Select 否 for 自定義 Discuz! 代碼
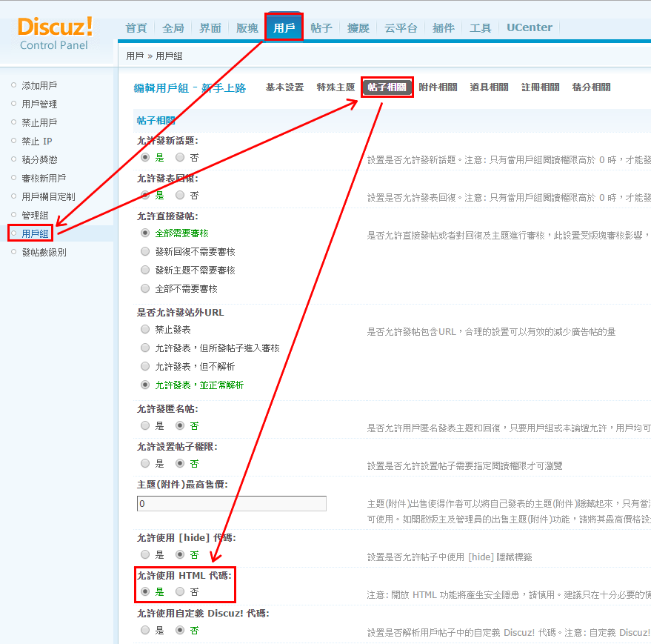Viewport: 651px width, 644px height. [180, 630]
